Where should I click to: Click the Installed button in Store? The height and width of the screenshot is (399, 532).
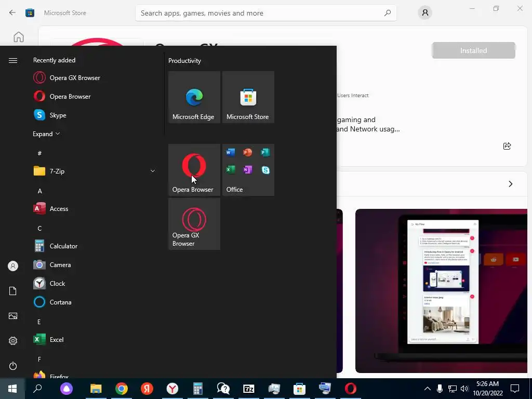473,50
